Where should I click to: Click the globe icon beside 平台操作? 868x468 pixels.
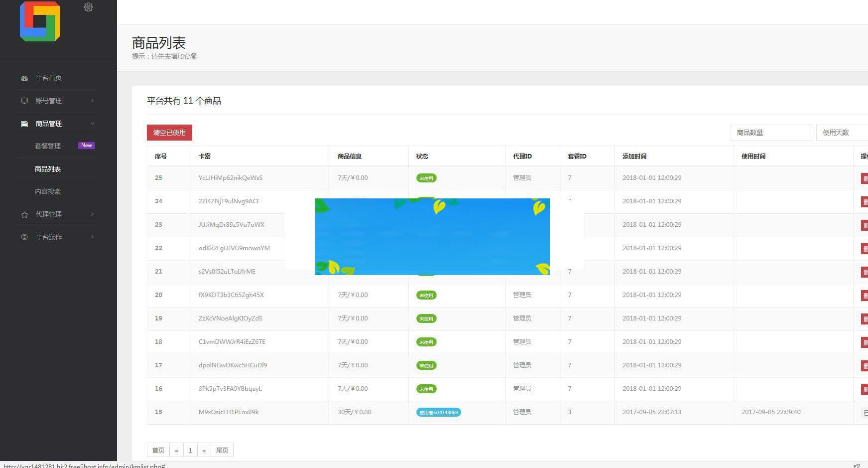(x=24, y=237)
